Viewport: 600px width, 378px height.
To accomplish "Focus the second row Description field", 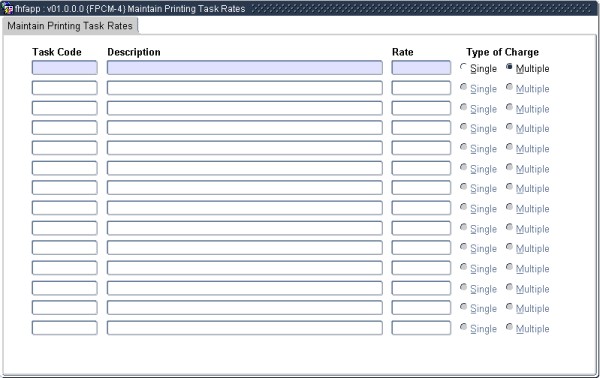I will click(x=245, y=88).
